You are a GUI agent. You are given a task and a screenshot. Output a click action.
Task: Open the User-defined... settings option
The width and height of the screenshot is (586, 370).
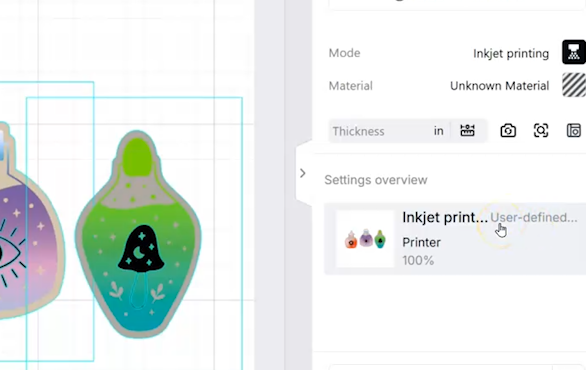534,218
